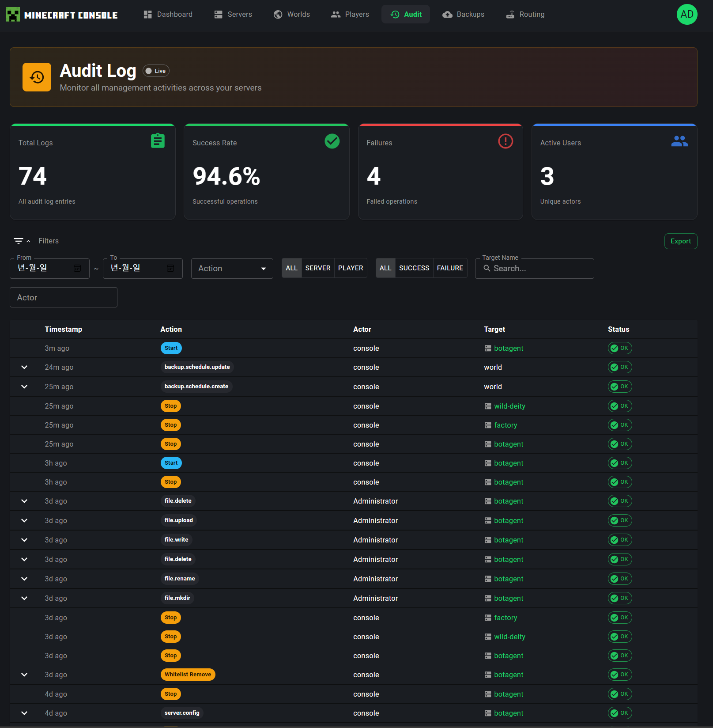This screenshot has height=728, width=713.
Task: Go to the Backups nav tab
Action: pyautogui.click(x=464, y=15)
